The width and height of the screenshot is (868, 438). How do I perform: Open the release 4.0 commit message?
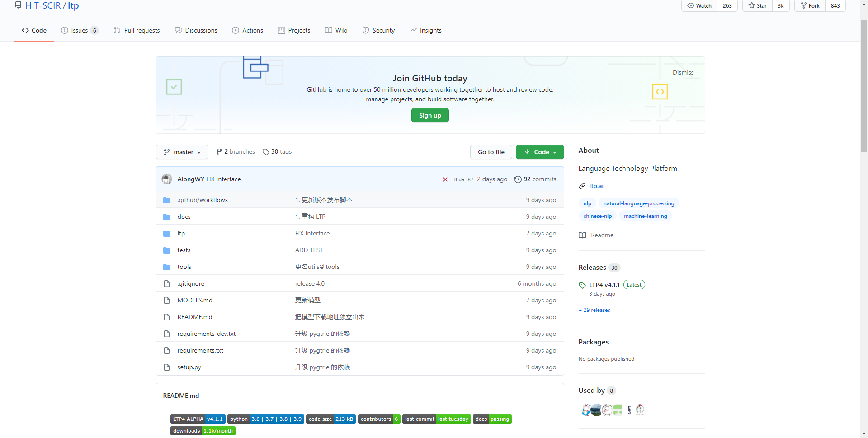(x=310, y=284)
